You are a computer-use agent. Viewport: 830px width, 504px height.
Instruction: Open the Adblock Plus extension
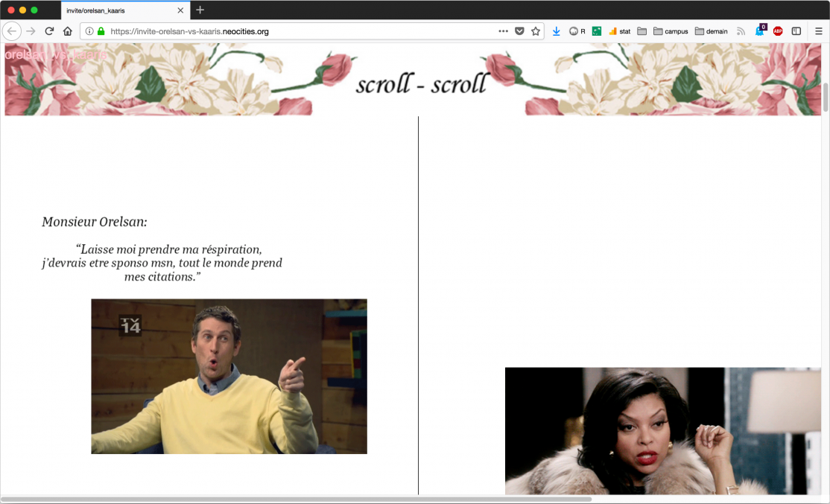coord(778,31)
